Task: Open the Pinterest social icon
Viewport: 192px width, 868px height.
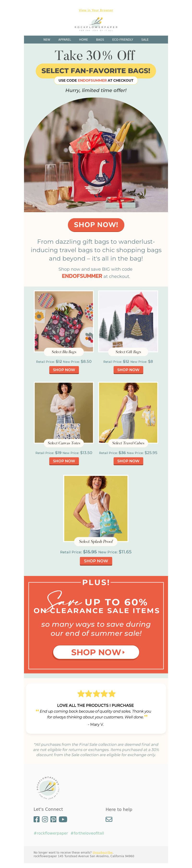Action: [x=54, y=819]
